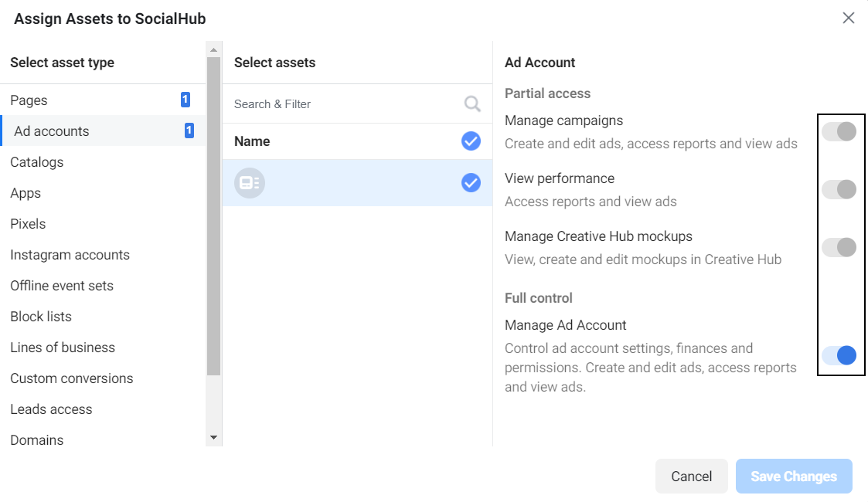Click Manage Creative Hub mockups label
The image size is (868, 502).
pos(598,236)
